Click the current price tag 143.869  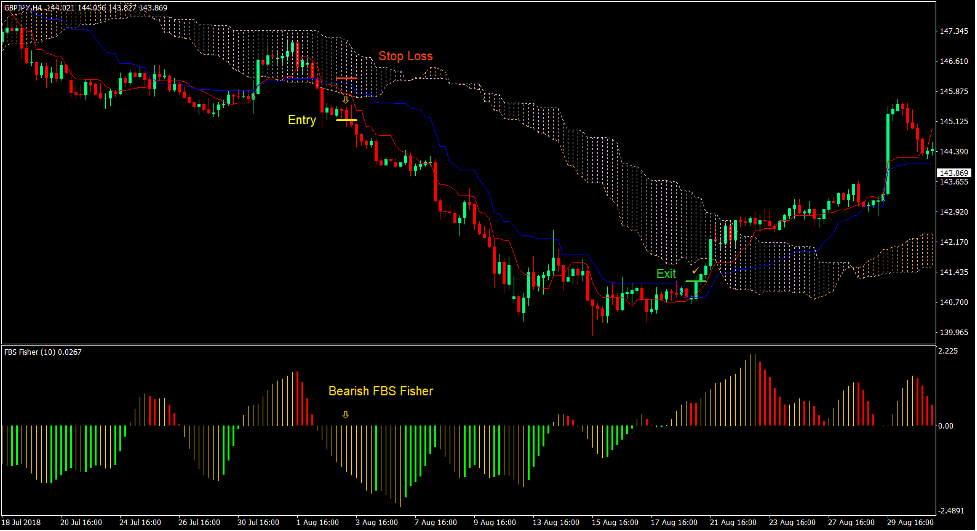point(954,173)
